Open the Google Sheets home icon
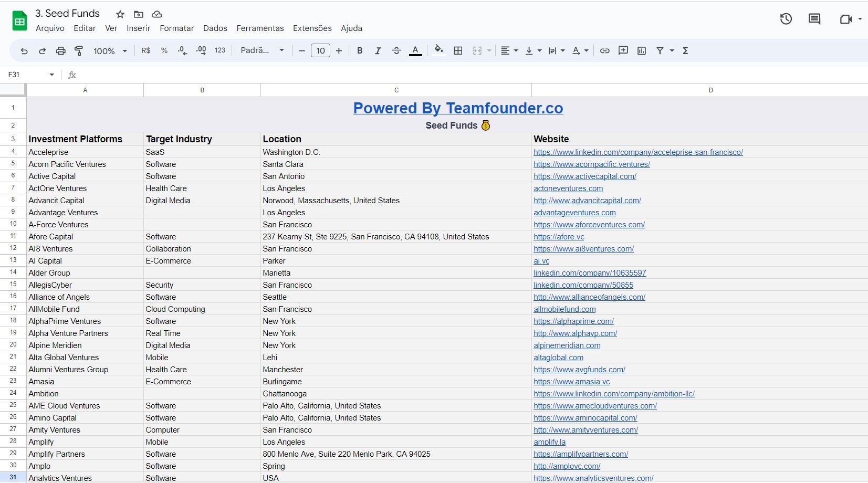The width and height of the screenshot is (868, 483). click(x=19, y=21)
